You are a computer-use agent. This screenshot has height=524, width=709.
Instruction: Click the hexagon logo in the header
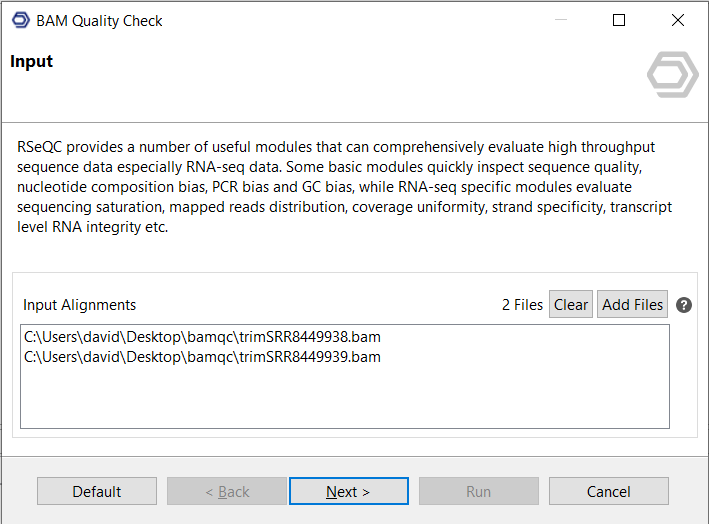point(672,74)
